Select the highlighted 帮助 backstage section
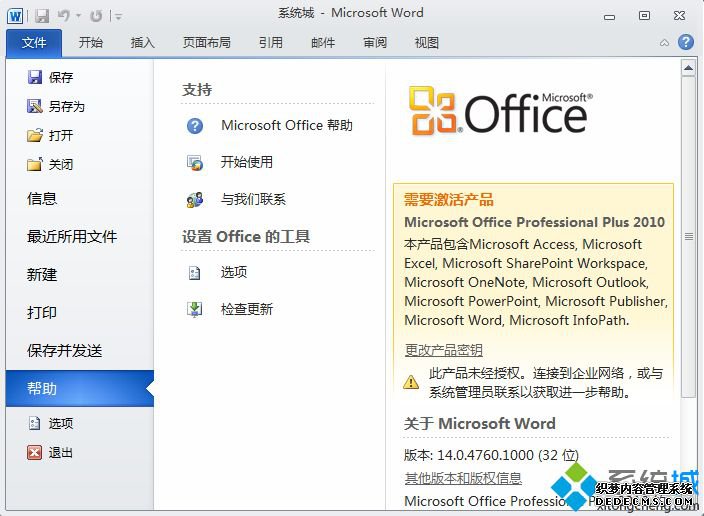704x516 pixels. tap(80, 388)
